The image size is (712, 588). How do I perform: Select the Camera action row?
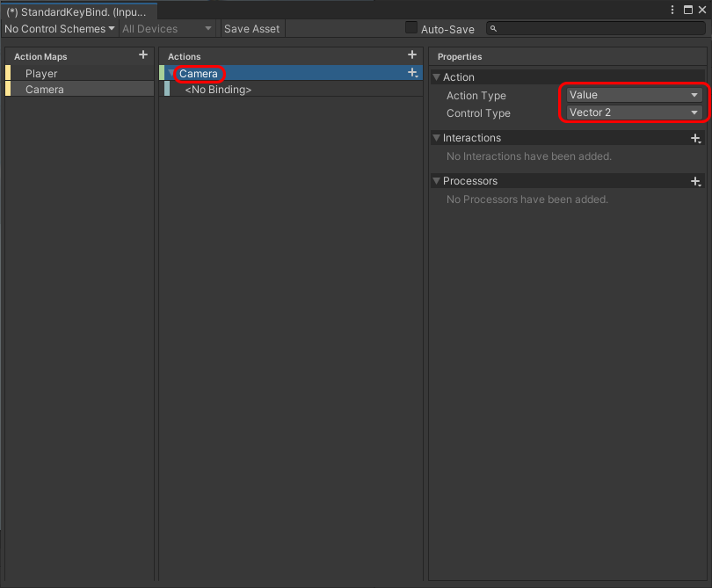pos(291,73)
